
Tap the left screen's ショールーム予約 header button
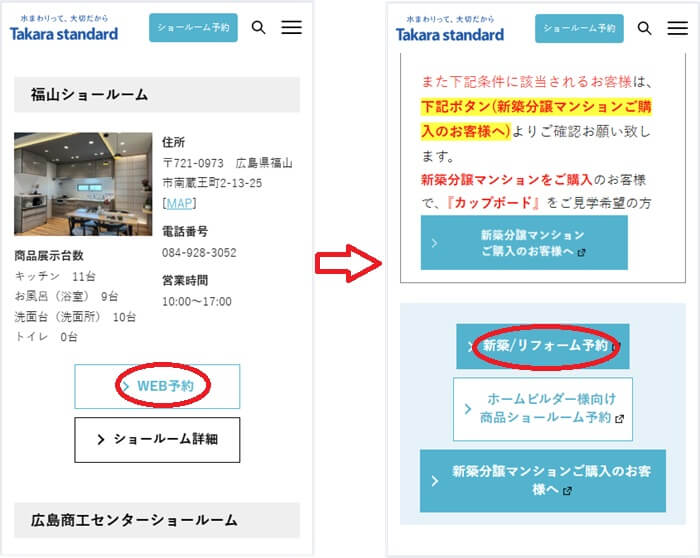(x=193, y=28)
